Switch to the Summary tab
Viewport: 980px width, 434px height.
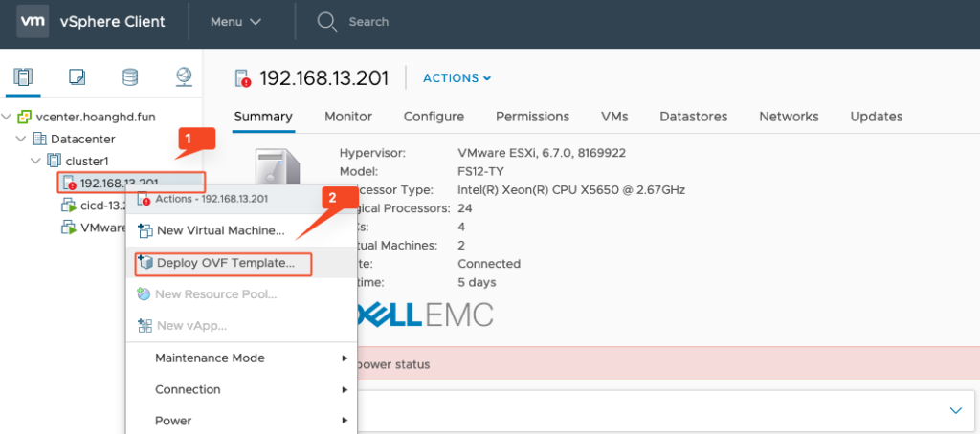coord(263,117)
